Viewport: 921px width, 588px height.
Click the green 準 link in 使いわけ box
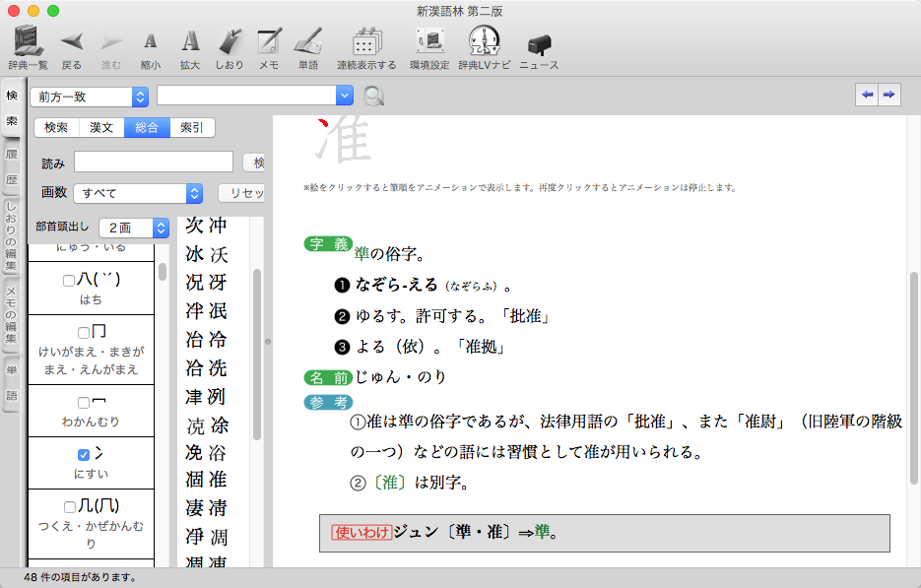point(542,533)
